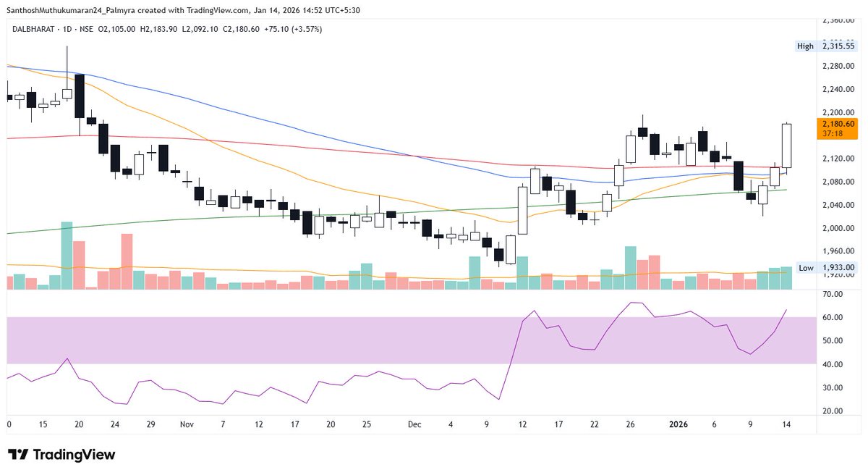Click the 15 date axis label

[43, 426]
